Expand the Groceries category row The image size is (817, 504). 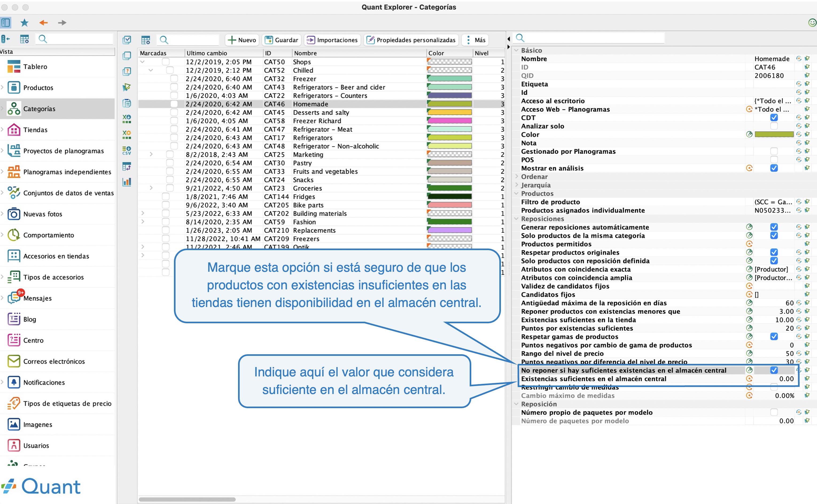pos(151,188)
